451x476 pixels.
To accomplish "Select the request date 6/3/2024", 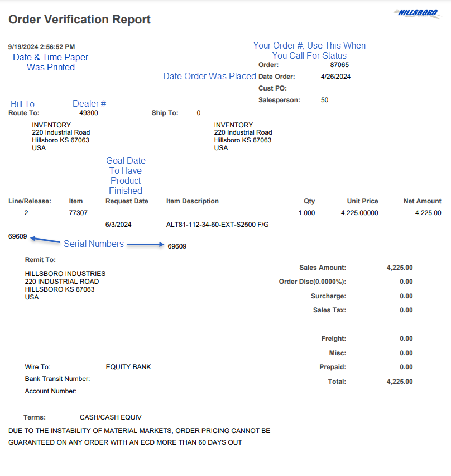I will pos(118,225).
